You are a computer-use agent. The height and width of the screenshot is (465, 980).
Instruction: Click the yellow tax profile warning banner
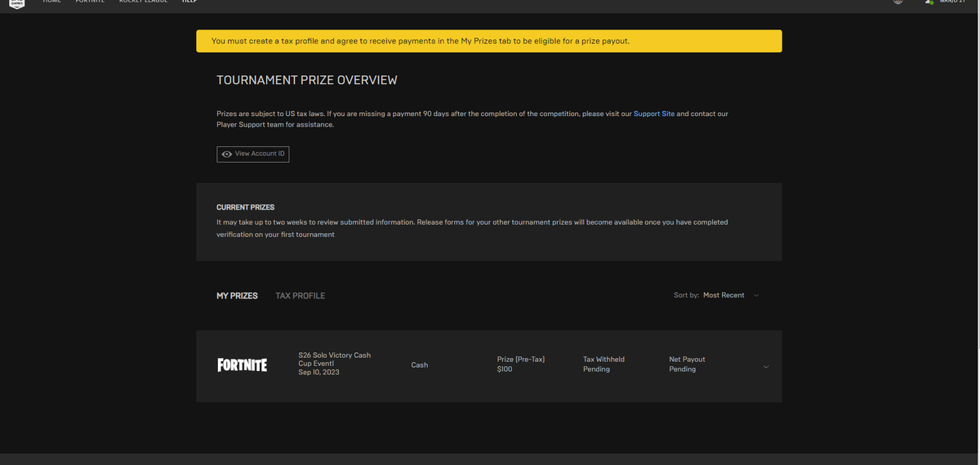[489, 41]
